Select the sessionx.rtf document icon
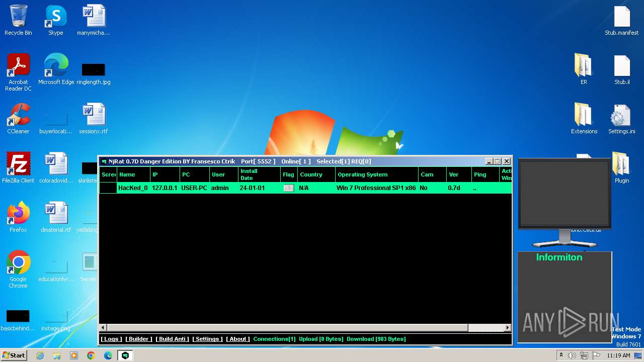Viewport: 644px width, 362px height. [93, 119]
